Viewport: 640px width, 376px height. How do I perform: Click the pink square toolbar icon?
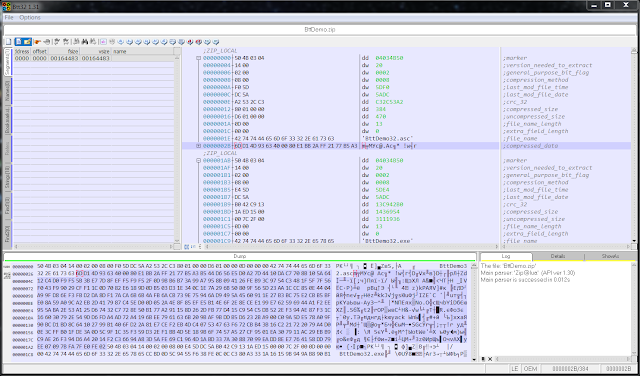click(x=104, y=42)
